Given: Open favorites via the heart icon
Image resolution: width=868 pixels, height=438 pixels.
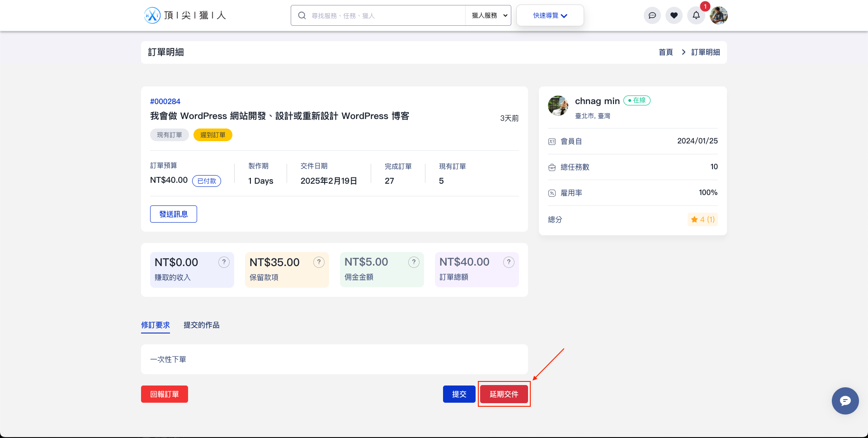Looking at the screenshot, I should click(x=674, y=15).
